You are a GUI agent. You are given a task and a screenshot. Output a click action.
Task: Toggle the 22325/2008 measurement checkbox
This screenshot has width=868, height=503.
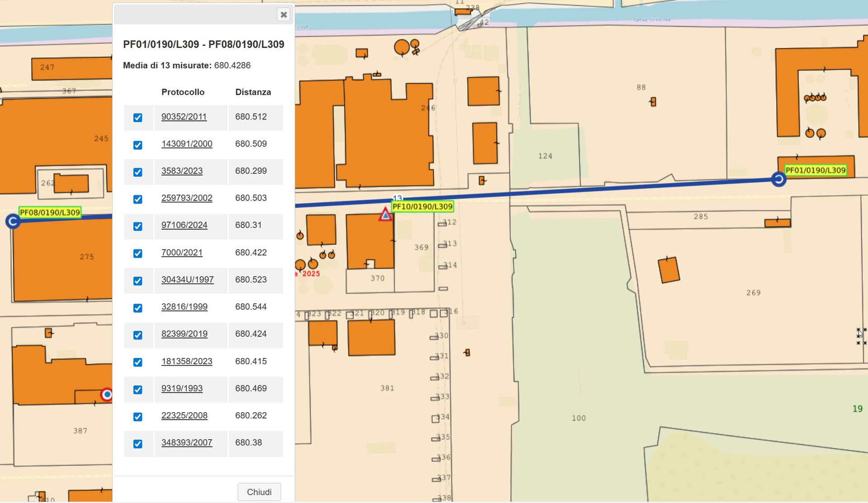point(138,417)
